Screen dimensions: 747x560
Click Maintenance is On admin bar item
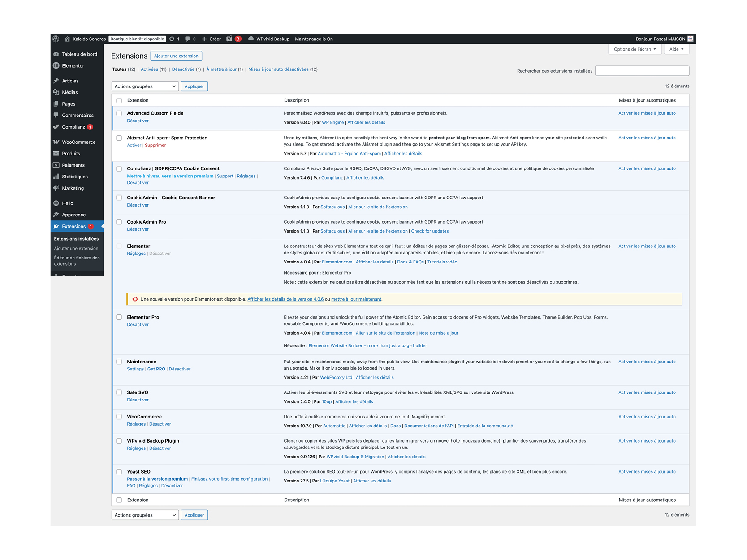pyautogui.click(x=314, y=39)
